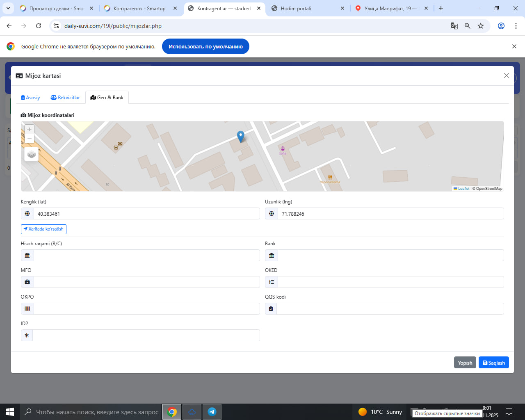The height and width of the screenshot is (420, 525).
Task: Open the Chrome profile icon
Action: click(x=501, y=26)
